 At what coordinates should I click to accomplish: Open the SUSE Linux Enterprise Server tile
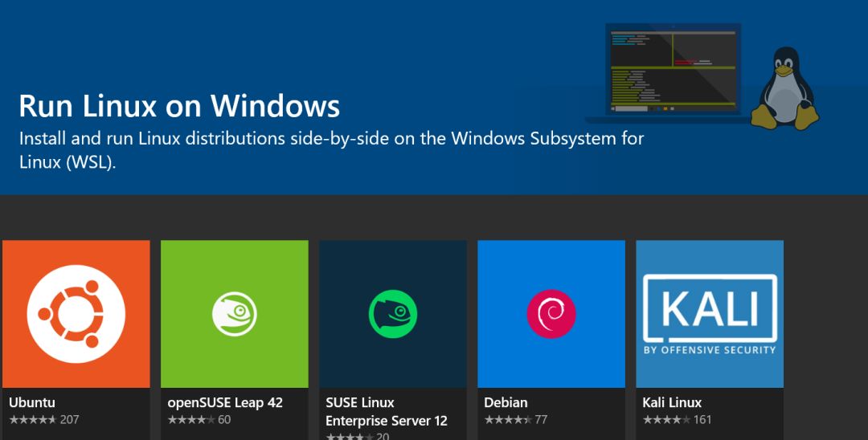click(x=392, y=313)
